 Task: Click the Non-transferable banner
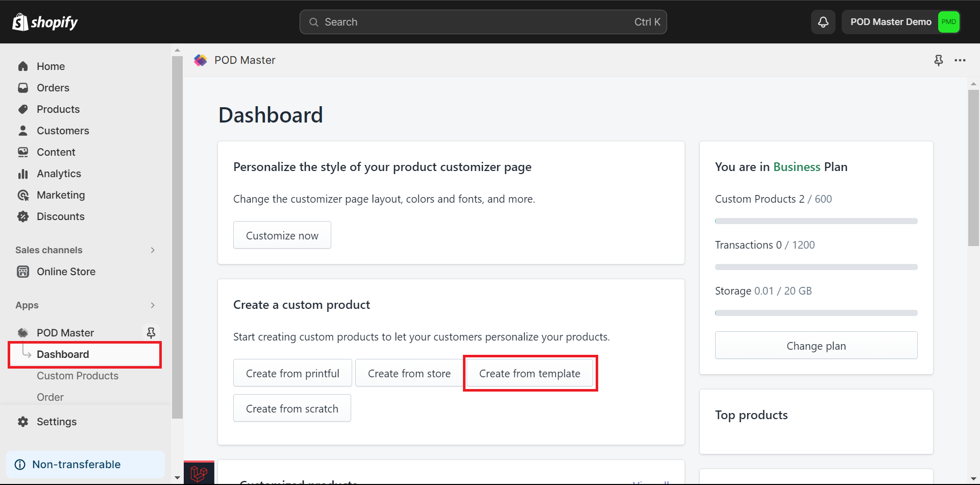(x=85, y=465)
